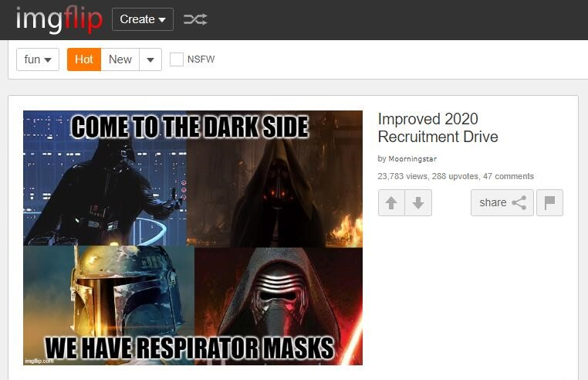Screen dimensions: 588x380
Task: Flag this meme with the flag icon
Action: pos(549,203)
